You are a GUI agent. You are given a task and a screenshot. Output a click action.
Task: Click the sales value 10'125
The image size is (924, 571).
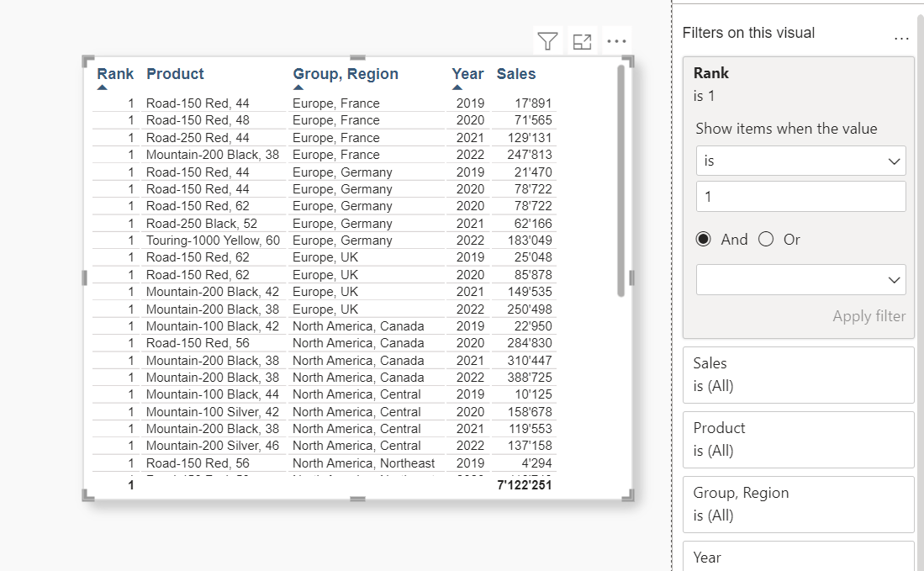click(533, 394)
